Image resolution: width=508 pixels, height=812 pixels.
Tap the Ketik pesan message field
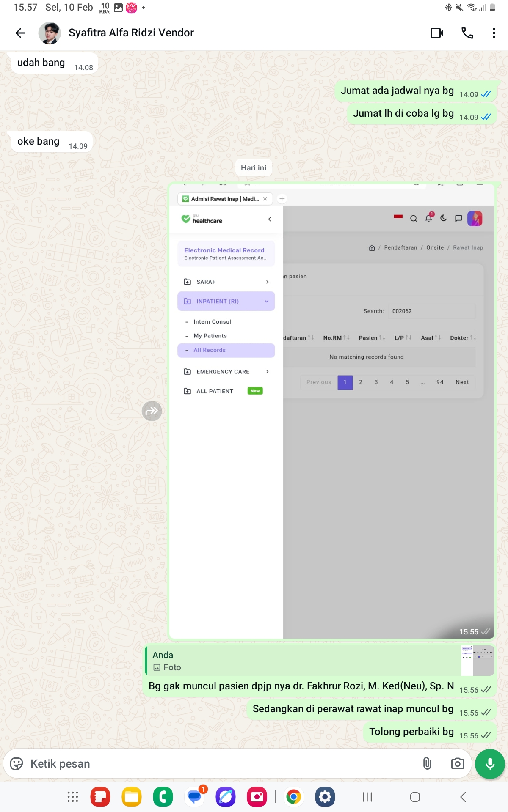point(220,763)
